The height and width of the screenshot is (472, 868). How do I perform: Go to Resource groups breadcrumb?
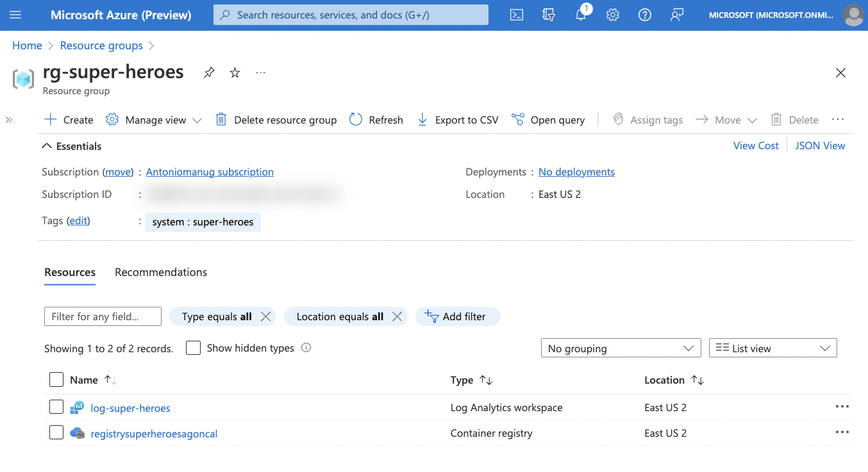(x=101, y=45)
